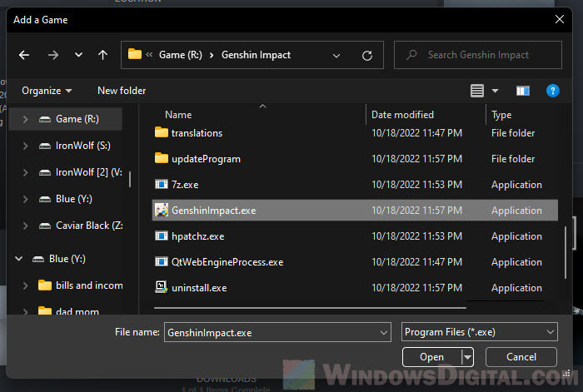The width and height of the screenshot is (583, 392).
Task: Open the Organize menu
Action: click(x=47, y=91)
